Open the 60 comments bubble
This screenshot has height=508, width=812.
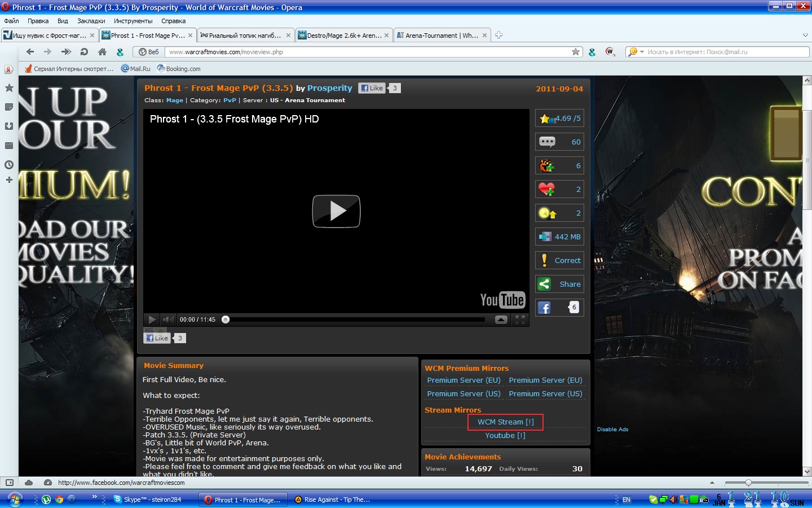point(559,142)
